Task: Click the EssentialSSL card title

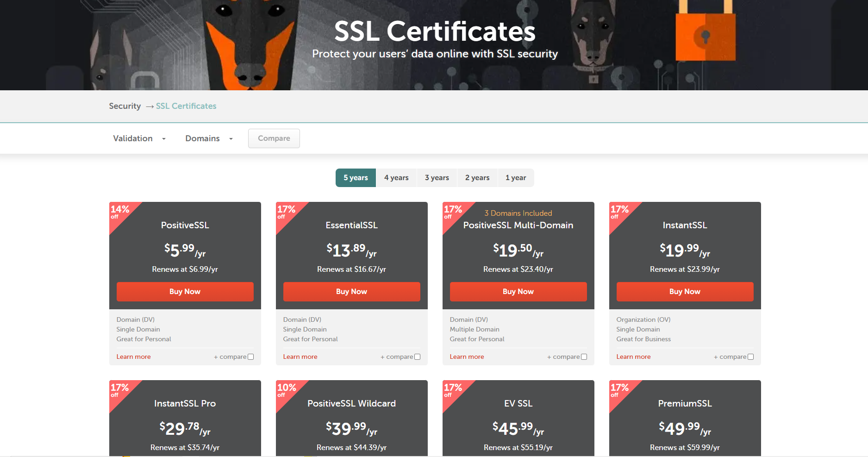Action: [352, 225]
